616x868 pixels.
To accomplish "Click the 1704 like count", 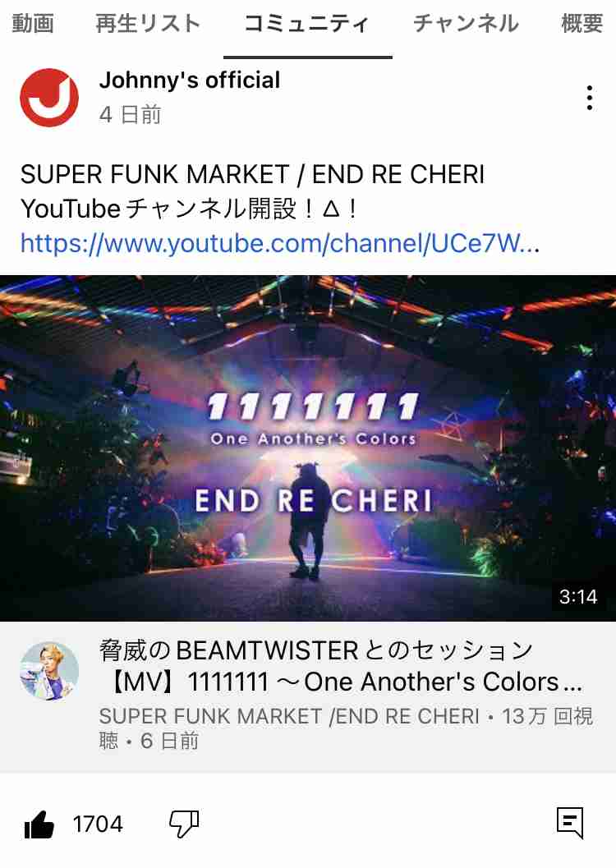I will (98, 824).
